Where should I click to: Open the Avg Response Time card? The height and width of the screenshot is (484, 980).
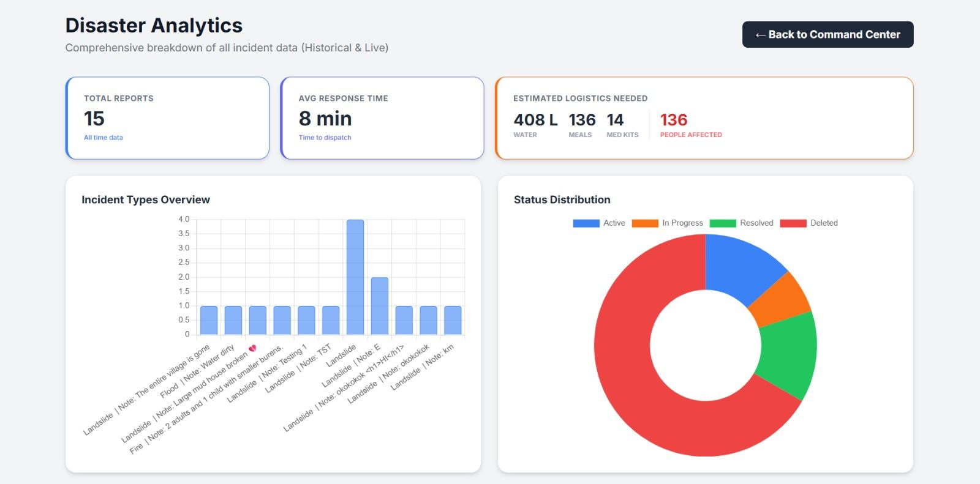382,118
